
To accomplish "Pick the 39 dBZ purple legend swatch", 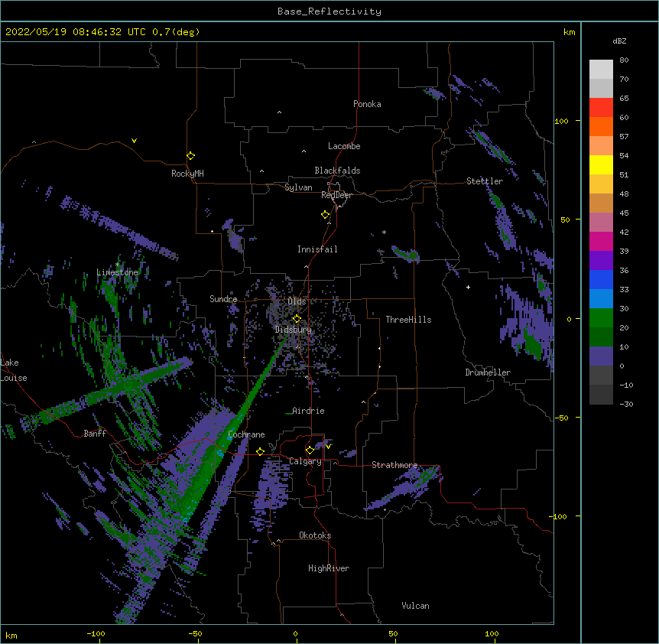I will 601,260.
